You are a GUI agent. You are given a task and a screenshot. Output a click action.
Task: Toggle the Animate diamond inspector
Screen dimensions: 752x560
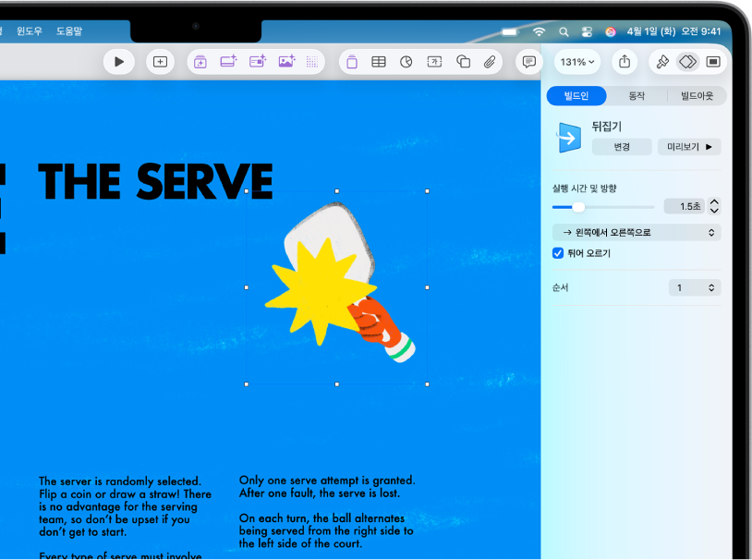pos(687,62)
